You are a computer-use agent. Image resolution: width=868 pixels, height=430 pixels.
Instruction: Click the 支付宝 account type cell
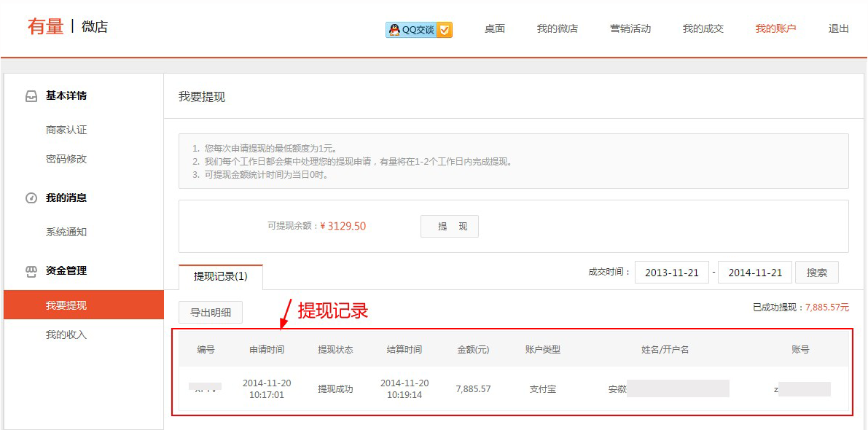(x=543, y=389)
